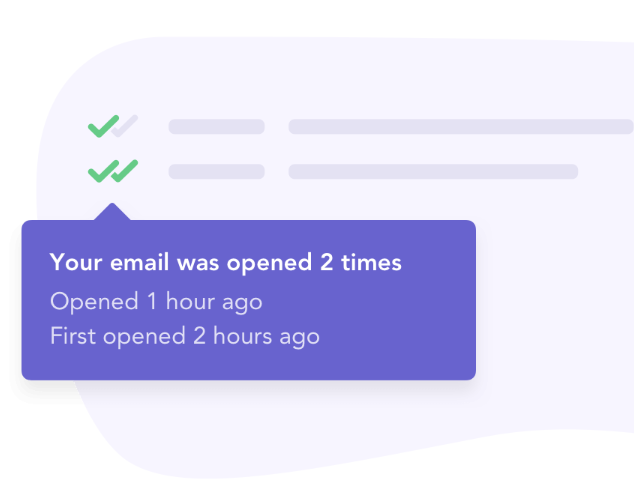Click the tooltip's upward pointer arrow
Screen dimensions: 634x485
(114, 212)
